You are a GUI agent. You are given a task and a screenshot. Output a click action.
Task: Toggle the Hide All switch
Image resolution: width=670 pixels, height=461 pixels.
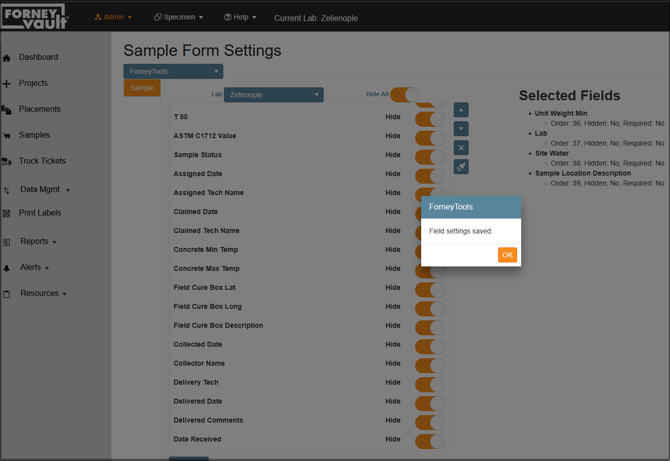405,95
